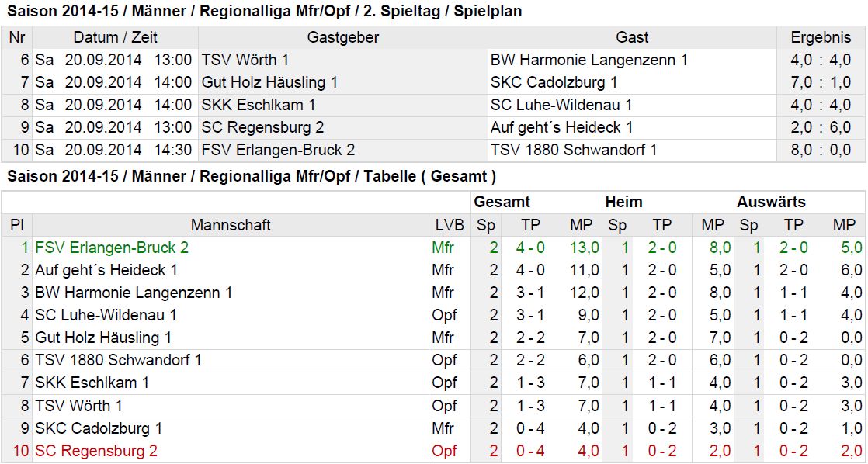The height and width of the screenshot is (464, 868).
Task: Select SKC Cadolzburg 1 in standings
Action: (x=99, y=428)
